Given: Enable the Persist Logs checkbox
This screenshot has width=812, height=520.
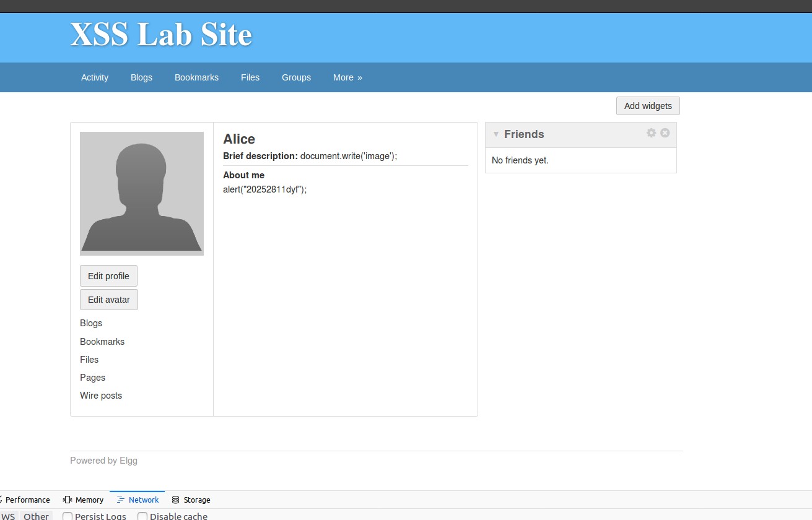Looking at the screenshot, I should pos(68,516).
